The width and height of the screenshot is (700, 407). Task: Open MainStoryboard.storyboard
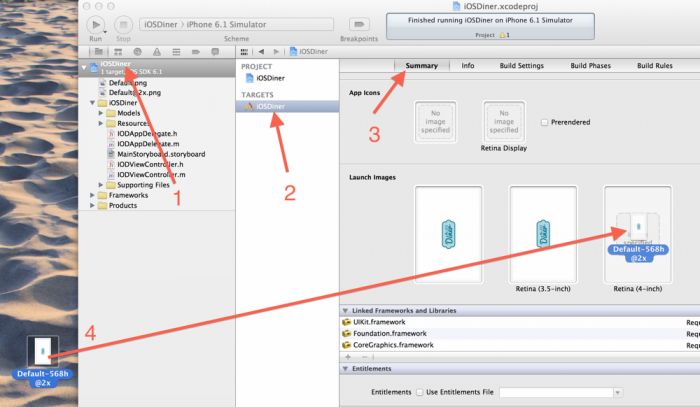[x=161, y=154]
